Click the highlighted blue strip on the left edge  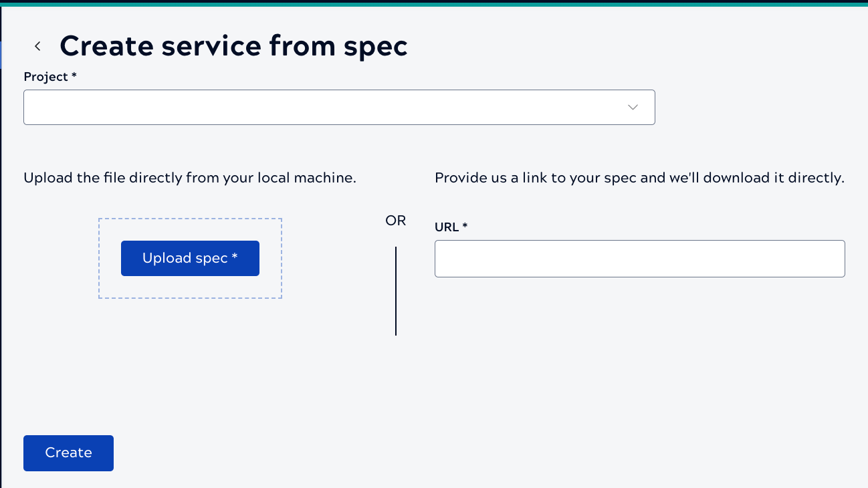2,55
